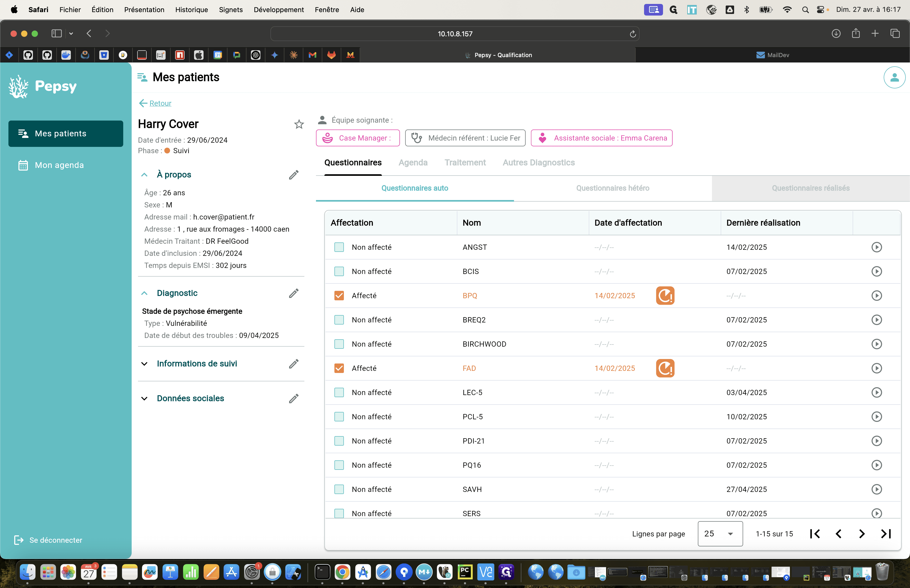The height and width of the screenshot is (588, 910).
Task: Switch to the MailDev browser tab
Action: click(773, 55)
